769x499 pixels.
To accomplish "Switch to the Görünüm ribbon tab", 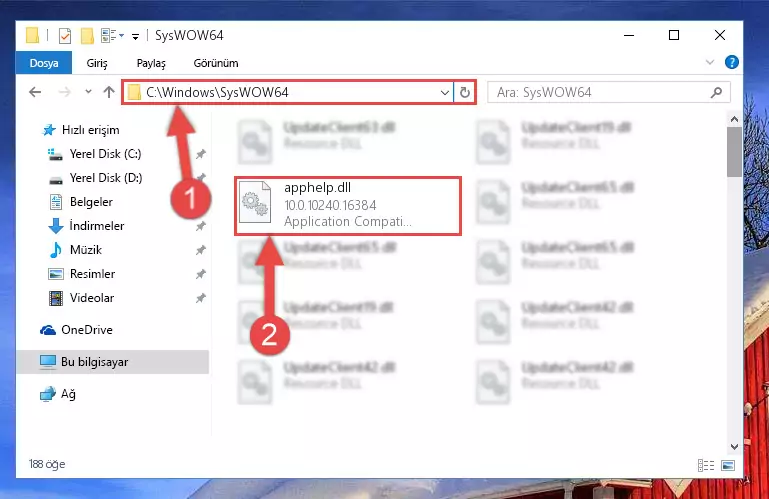I will click(216, 63).
